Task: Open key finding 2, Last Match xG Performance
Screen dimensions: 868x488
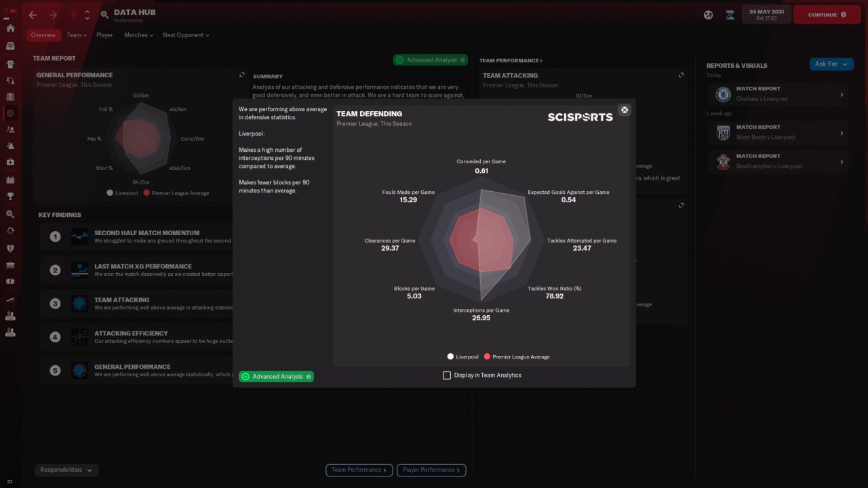Action: [136, 270]
